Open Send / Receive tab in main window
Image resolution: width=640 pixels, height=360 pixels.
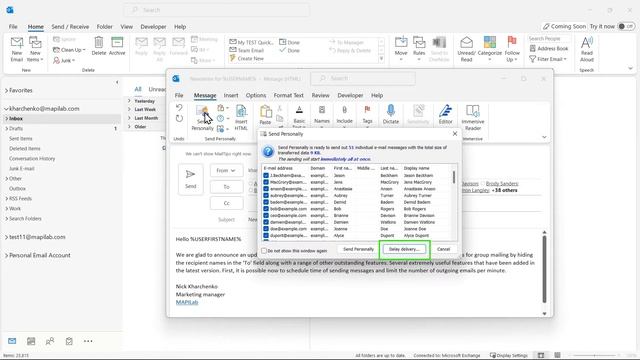pos(70,27)
